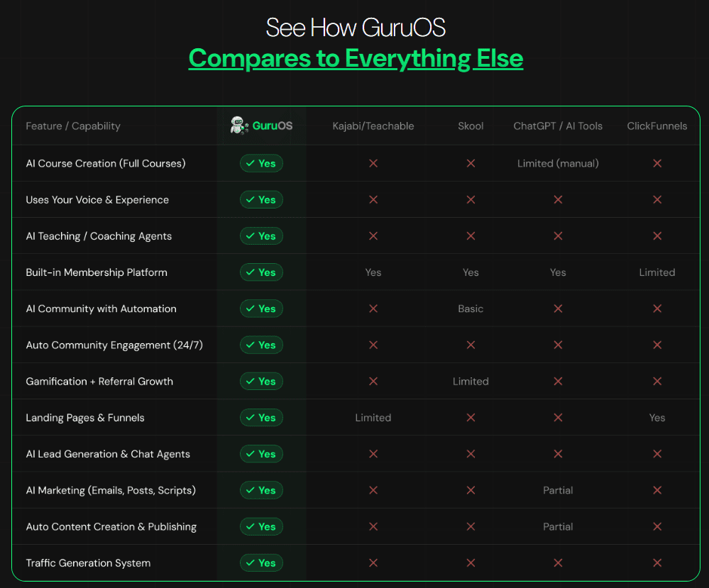
Task: Click the Skool column header
Action: coord(471,126)
